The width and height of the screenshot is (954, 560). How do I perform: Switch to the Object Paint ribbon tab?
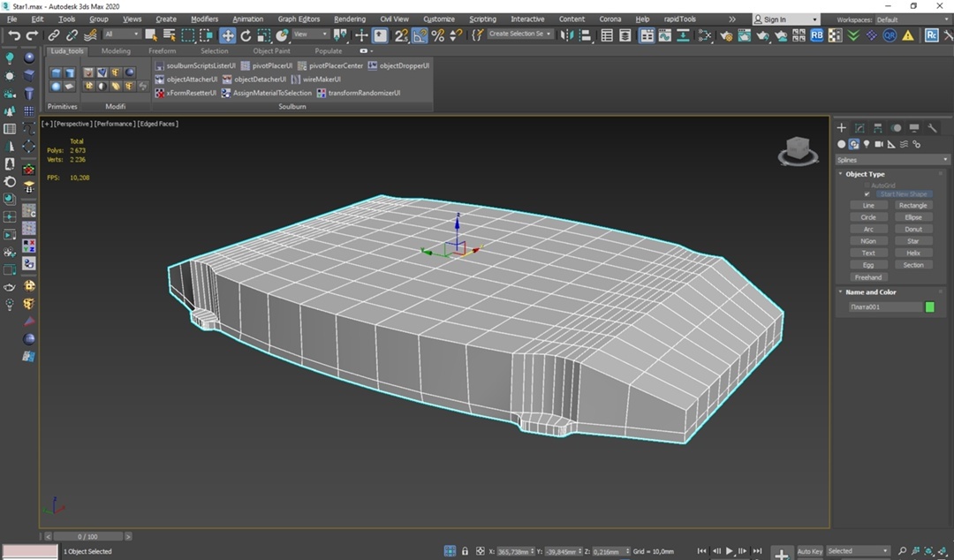271,51
